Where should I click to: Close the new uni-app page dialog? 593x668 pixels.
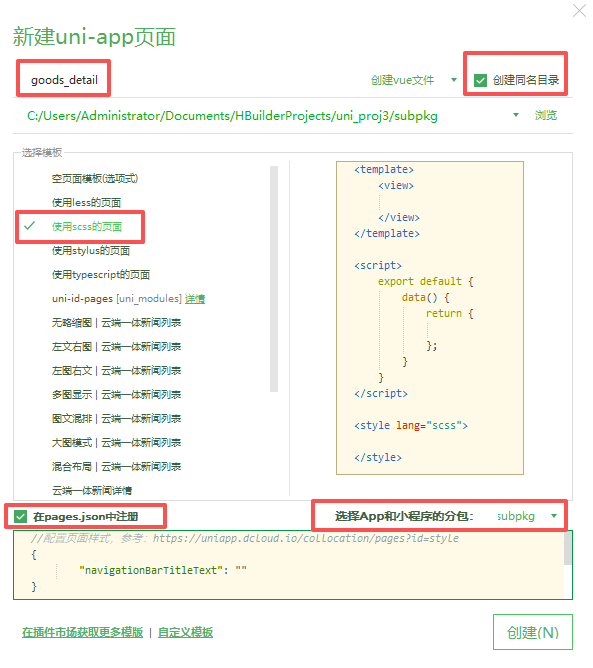(x=579, y=10)
